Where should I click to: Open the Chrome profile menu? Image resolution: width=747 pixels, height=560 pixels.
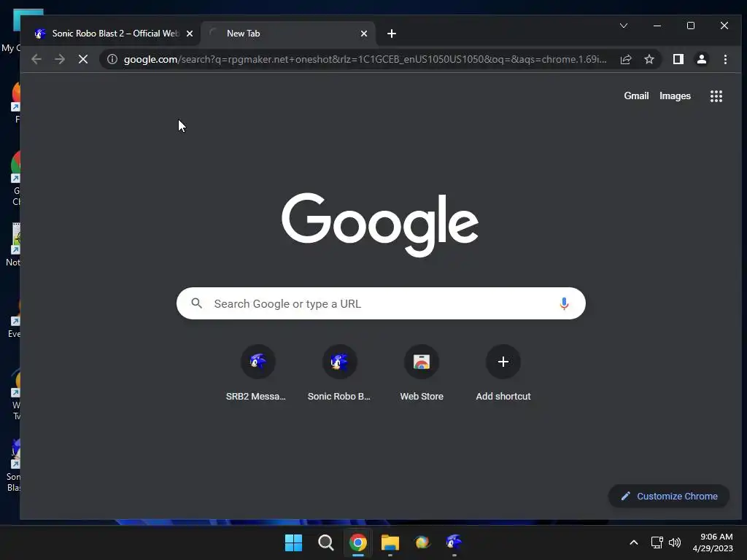[701, 59]
